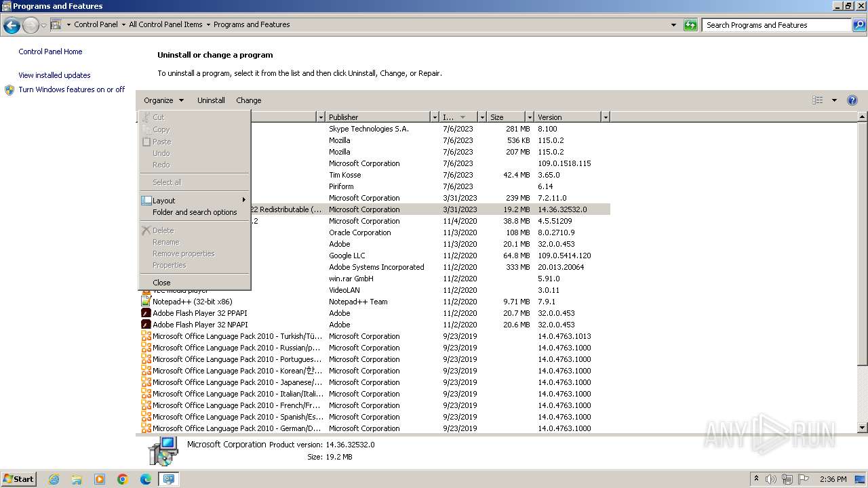Screen dimensions: 868x488
Task: Open Windows Explorer from the taskbar
Action: (x=77, y=479)
